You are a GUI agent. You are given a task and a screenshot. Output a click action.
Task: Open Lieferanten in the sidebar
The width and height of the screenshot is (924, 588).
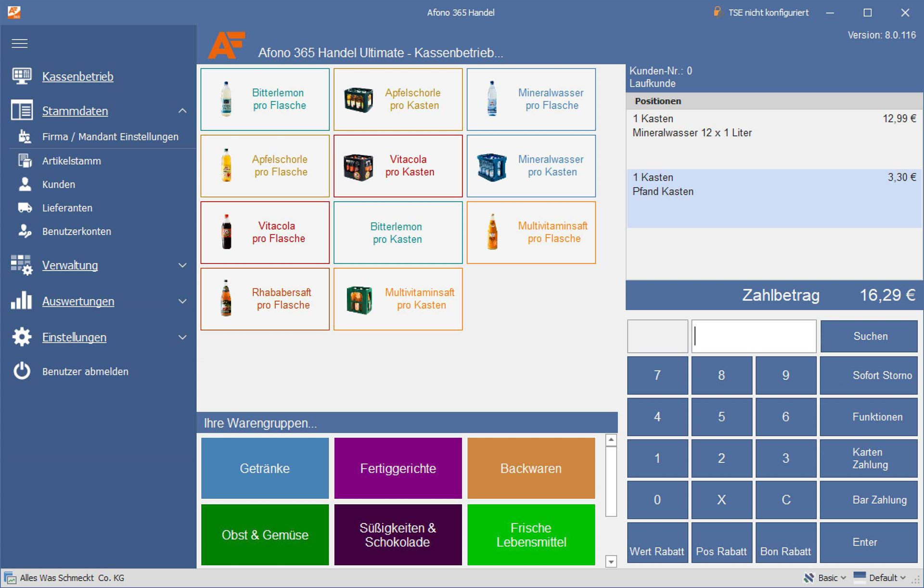[67, 208]
